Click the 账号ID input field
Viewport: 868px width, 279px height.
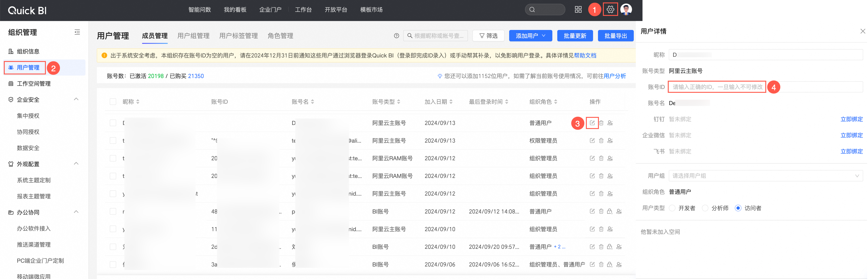pos(766,87)
